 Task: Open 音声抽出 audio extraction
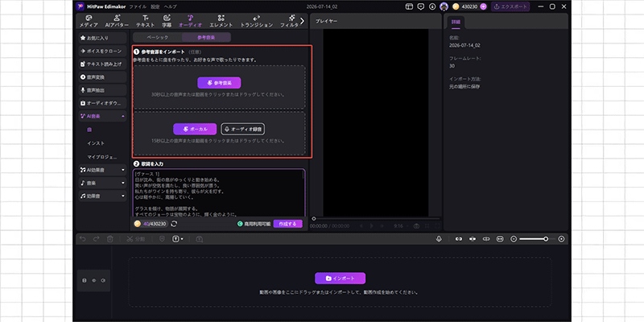pyautogui.click(x=102, y=90)
